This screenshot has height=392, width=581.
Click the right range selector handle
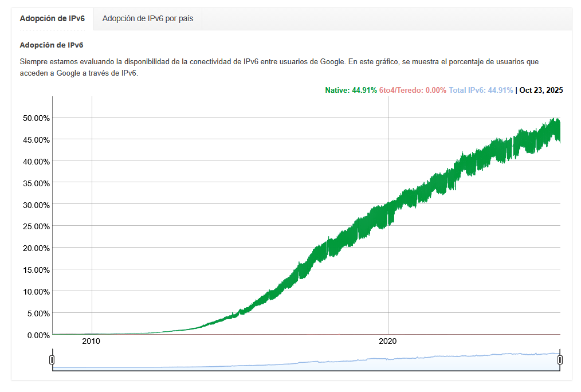[560, 360]
